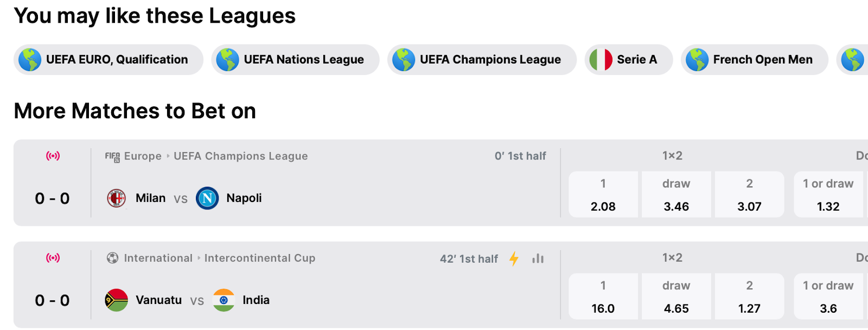The height and width of the screenshot is (330, 868).
Task: Click the India flag icon
Action: 224,300
